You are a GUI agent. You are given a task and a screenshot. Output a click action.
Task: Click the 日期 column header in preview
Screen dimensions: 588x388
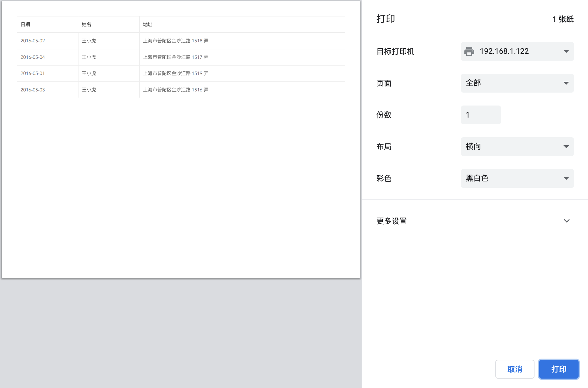coord(25,24)
